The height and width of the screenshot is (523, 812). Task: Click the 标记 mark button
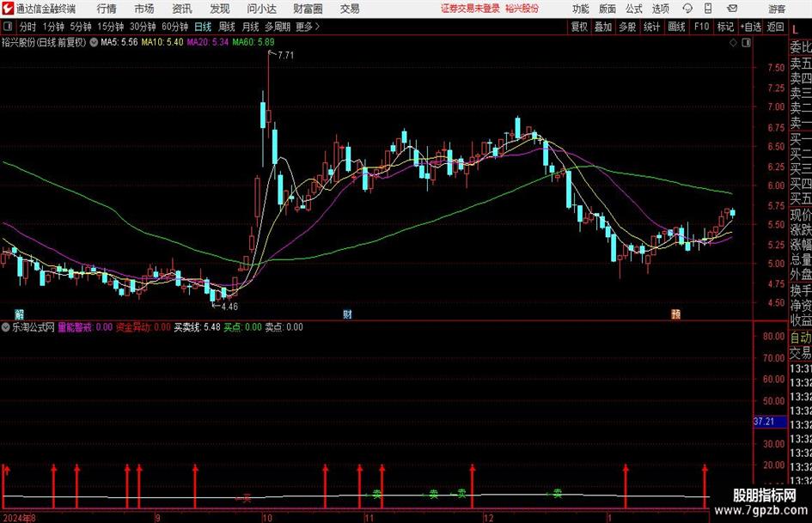pos(725,27)
